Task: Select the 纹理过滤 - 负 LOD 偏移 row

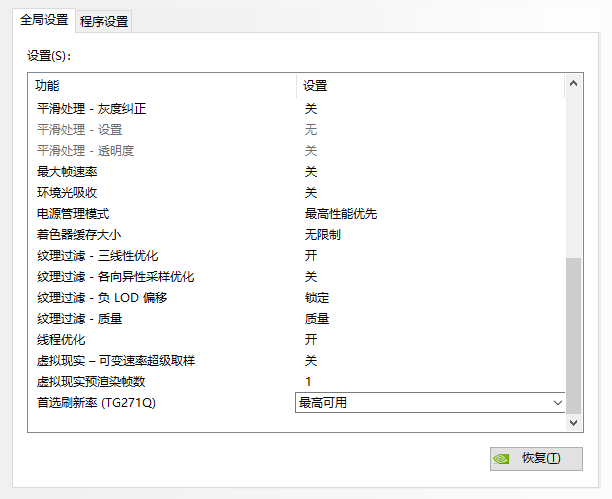Action: (297, 298)
